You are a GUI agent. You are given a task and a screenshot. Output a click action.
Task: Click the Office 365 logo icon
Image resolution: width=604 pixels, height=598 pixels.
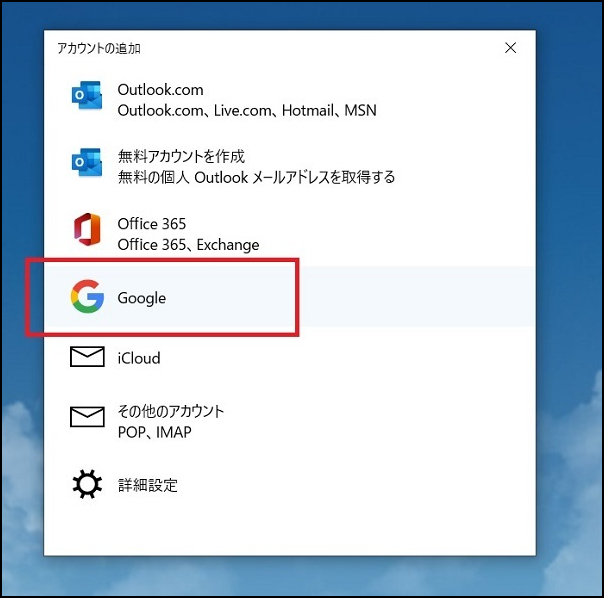pos(87,233)
